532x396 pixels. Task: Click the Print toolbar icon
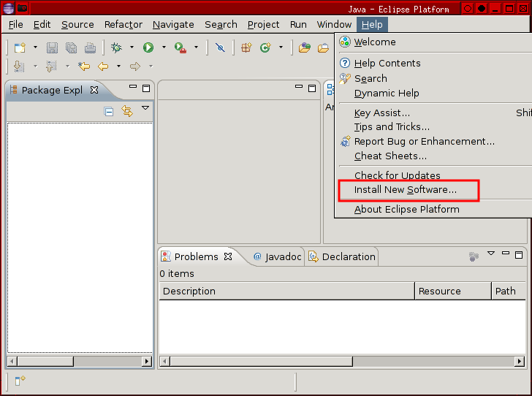coord(91,47)
